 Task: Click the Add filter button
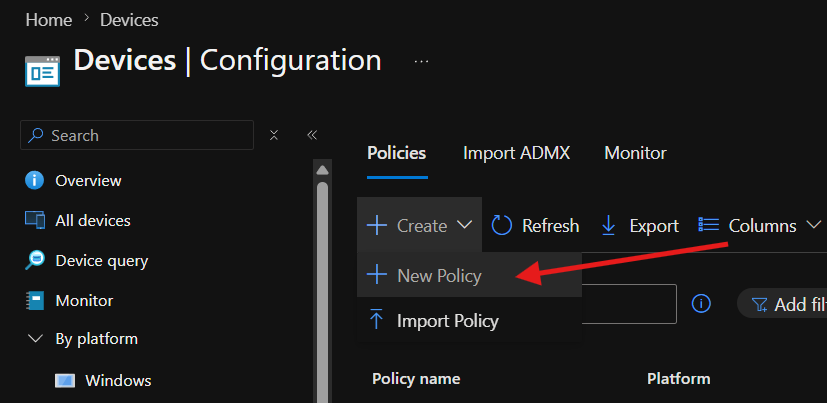point(782,304)
